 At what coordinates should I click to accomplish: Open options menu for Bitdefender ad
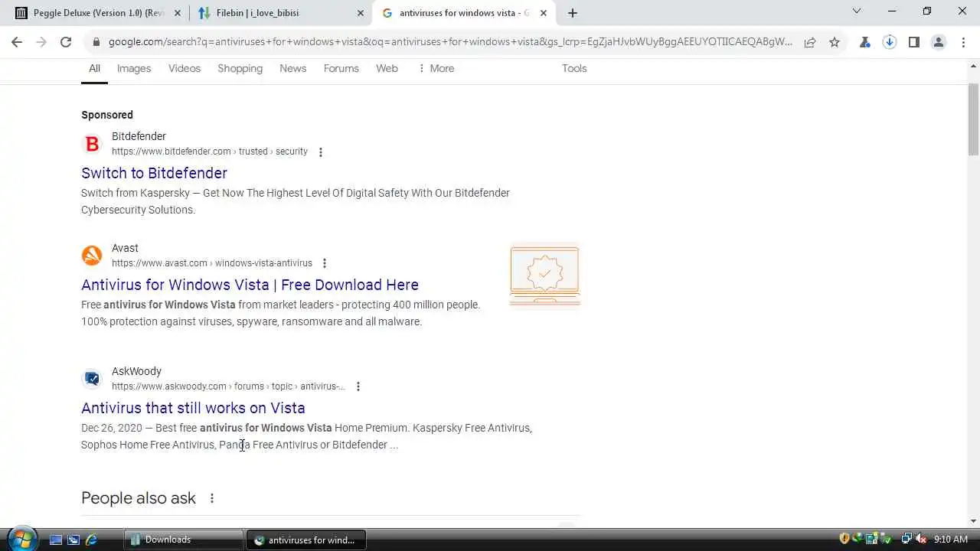(x=321, y=152)
